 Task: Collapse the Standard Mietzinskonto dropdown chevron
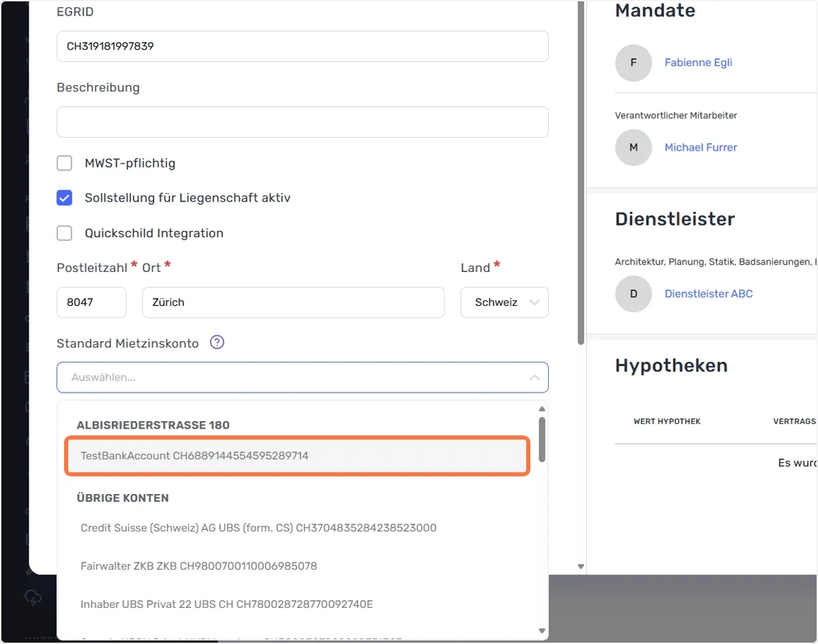(x=534, y=378)
